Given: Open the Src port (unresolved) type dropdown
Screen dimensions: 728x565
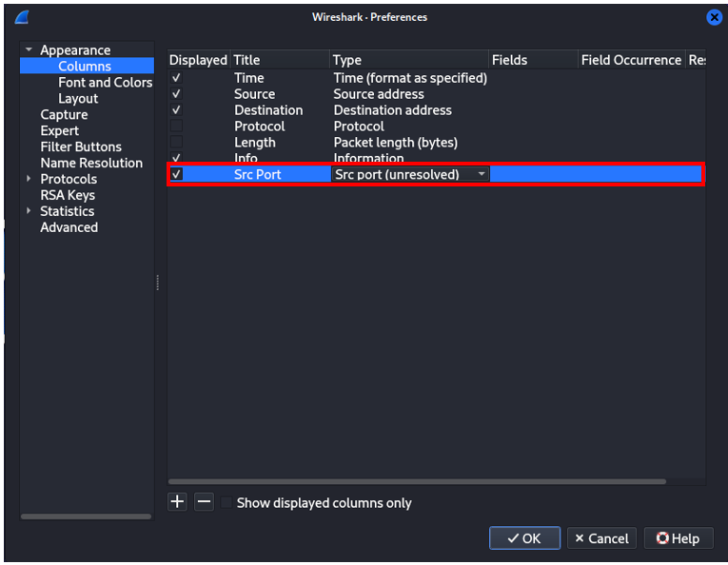Looking at the screenshot, I should pyautogui.click(x=410, y=174).
